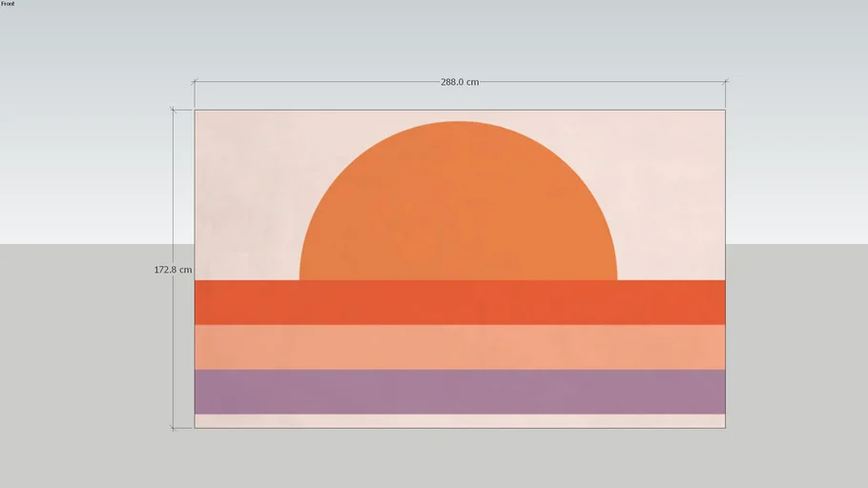
Task: Select the 288.0 cm width dimension text
Action: [459, 82]
